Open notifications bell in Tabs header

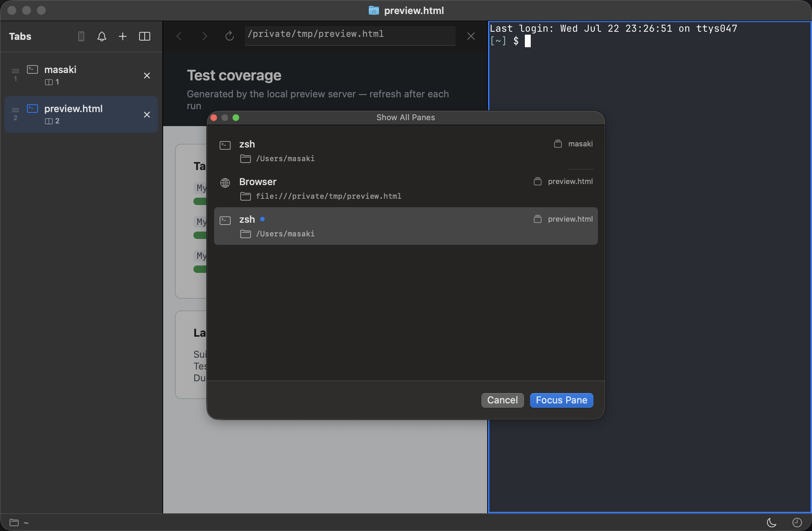pos(102,36)
